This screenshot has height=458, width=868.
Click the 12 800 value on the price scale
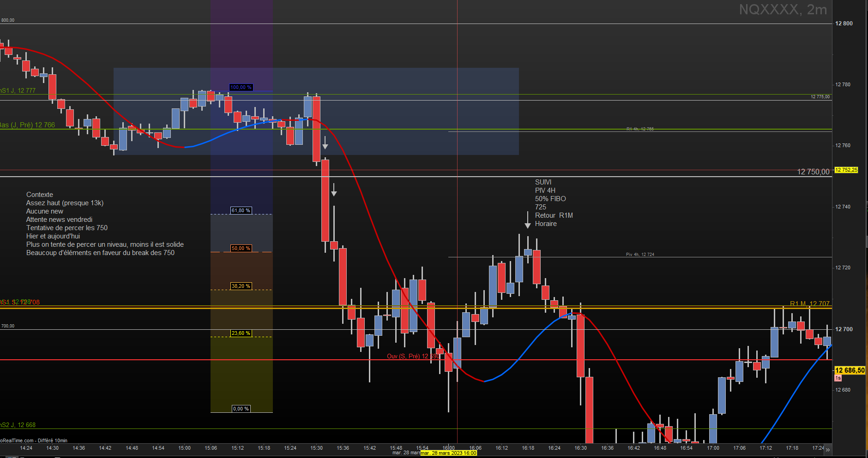click(x=844, y=24)
